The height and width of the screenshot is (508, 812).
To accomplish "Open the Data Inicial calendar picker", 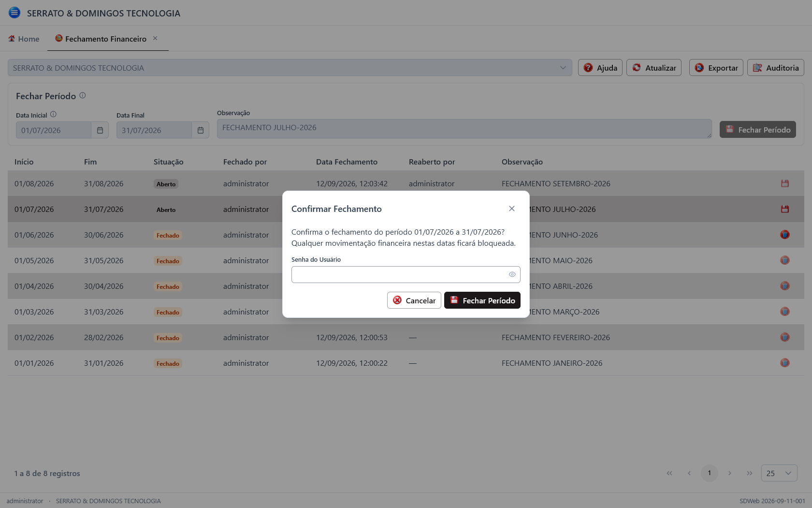I will 100,130.
